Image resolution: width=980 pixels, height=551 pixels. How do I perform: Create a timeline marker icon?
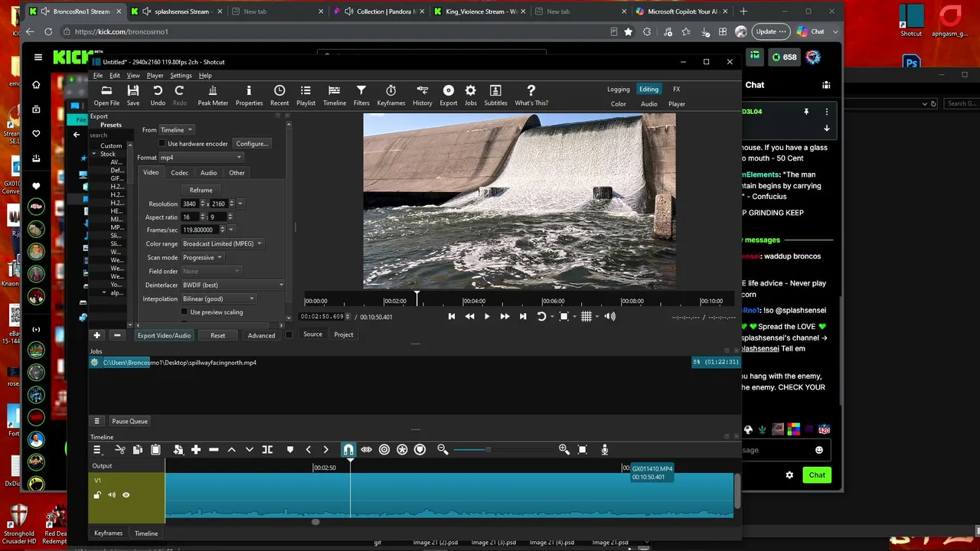tap(290, 450)
